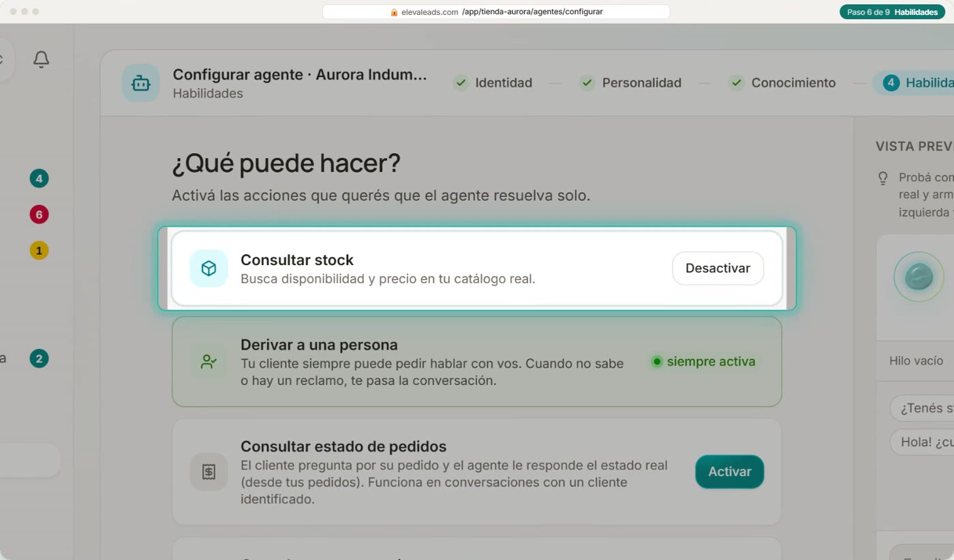Click the yellow sidebar badge showing 1
954x560 pixels.
click(x=39, y=251)
